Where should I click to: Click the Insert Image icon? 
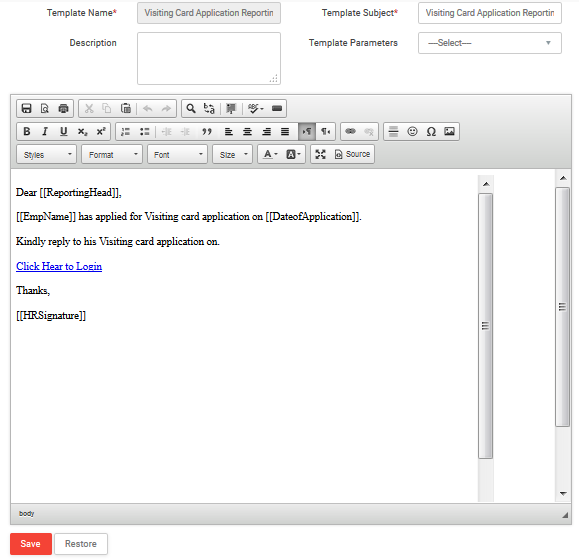click(x=449, y=131)
